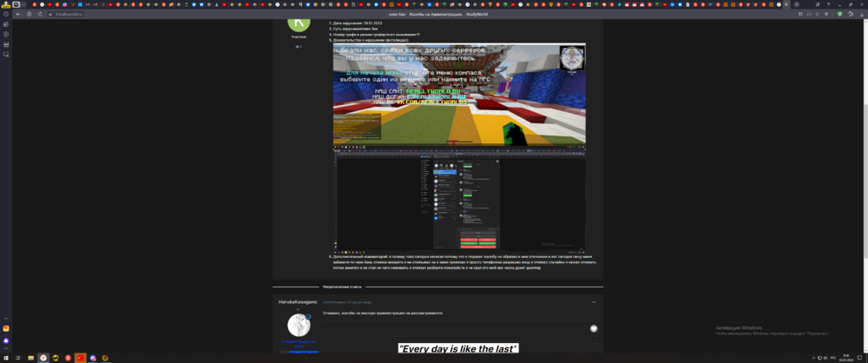The image size is (868, 363).
Task: Open HarukaKasagano's avatar picture
Action: 299,326
